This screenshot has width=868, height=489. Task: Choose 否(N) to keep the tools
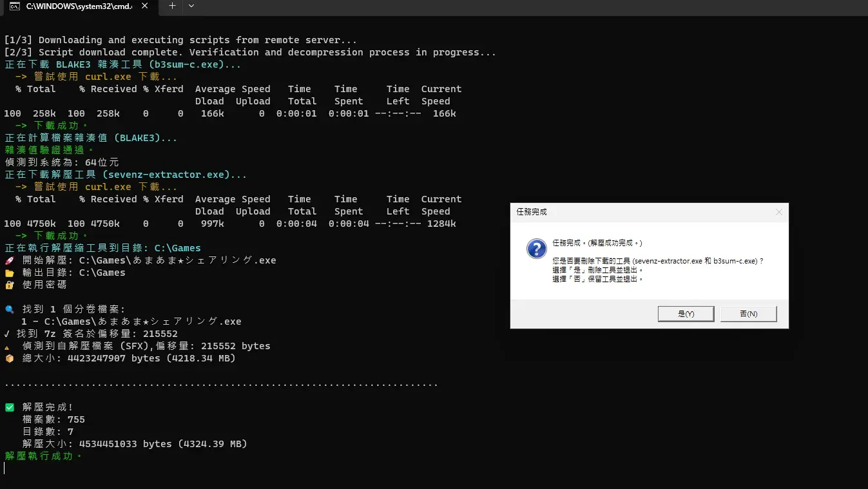[x=748, y=314]
